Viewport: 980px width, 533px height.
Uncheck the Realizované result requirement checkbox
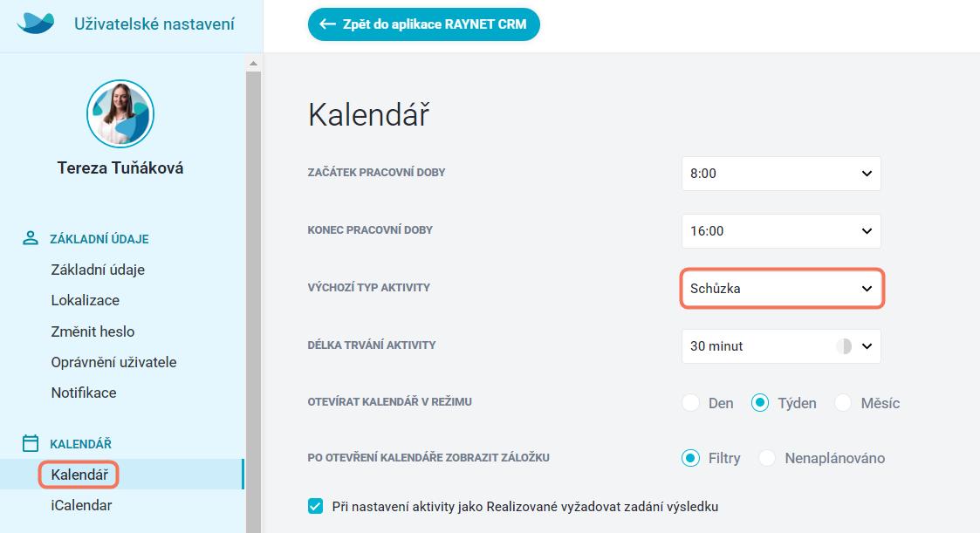(316, 506)
